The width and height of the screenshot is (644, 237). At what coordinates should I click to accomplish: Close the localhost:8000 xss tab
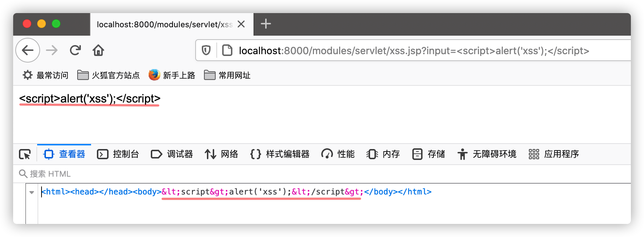click(241, 24)
